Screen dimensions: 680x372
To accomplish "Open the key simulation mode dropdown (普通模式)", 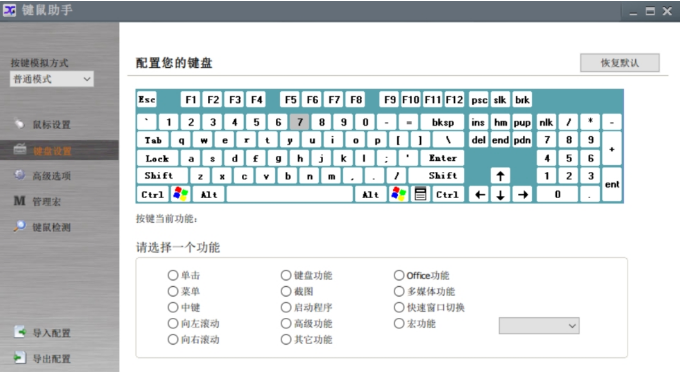I will coord(52,79).
